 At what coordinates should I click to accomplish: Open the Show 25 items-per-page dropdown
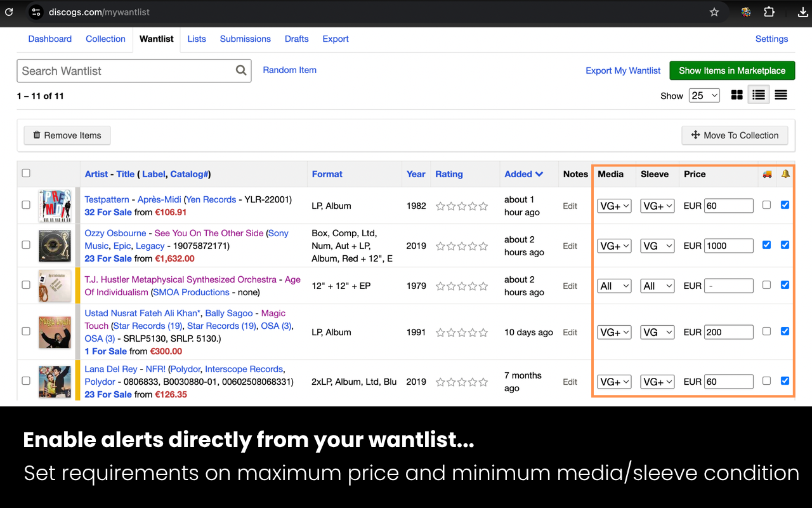pos(704,95)
